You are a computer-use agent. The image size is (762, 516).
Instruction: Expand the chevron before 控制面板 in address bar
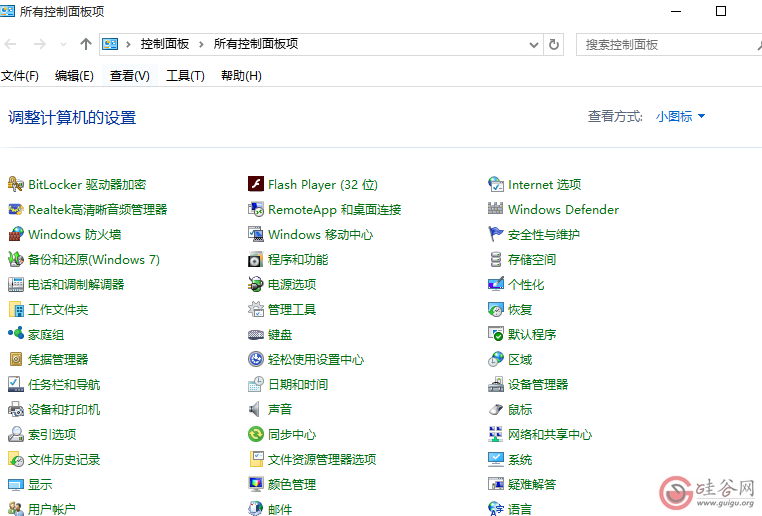(x=128, y=45)
